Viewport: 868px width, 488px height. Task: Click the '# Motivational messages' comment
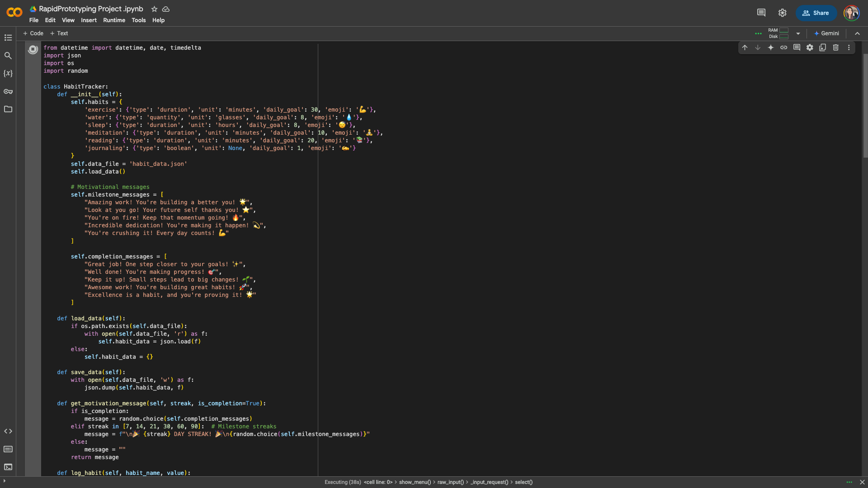[x=110, y=187]
